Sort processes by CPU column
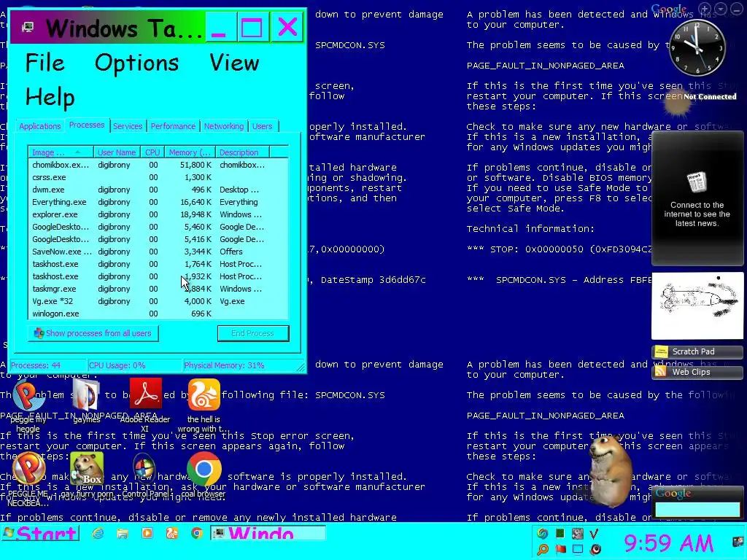Viewport: 747px width, 560px height. 152,152
